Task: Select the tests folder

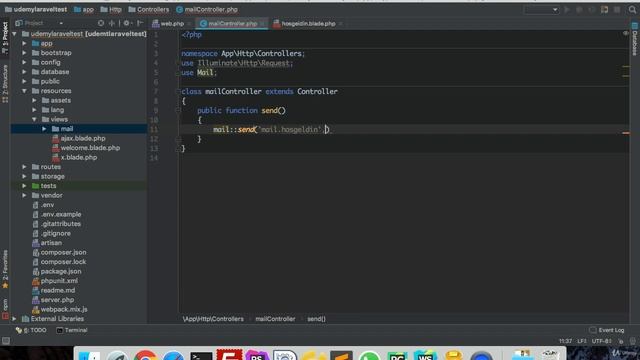Action: click(44, 186)
